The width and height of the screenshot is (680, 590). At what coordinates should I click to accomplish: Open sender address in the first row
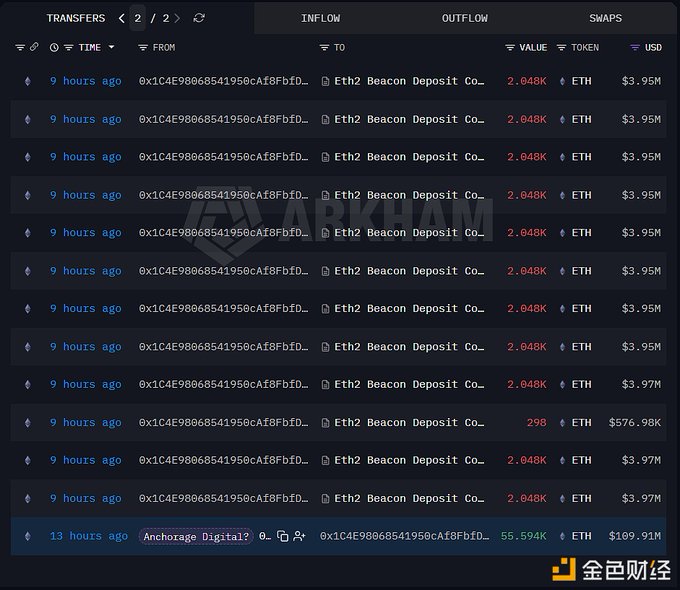223,81
